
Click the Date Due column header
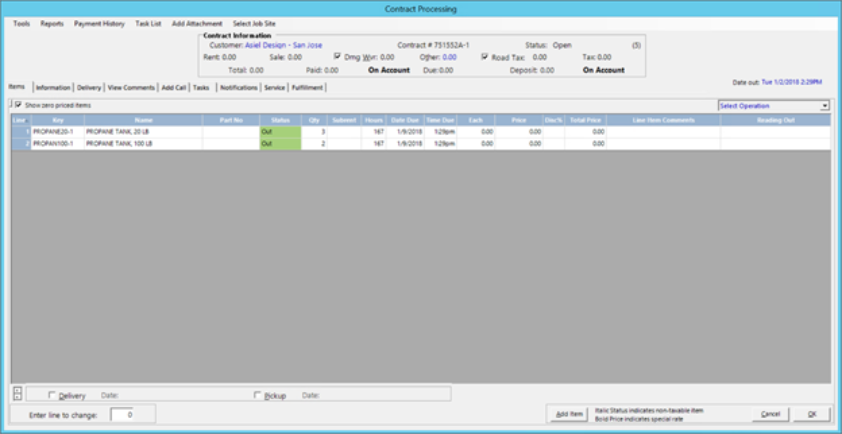coord(405,120)
